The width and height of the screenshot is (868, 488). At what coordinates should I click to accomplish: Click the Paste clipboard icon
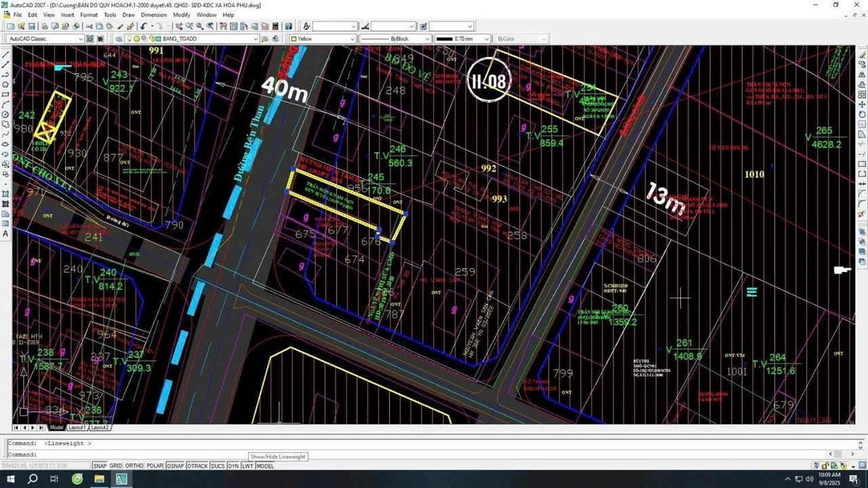tap(109, 26)
